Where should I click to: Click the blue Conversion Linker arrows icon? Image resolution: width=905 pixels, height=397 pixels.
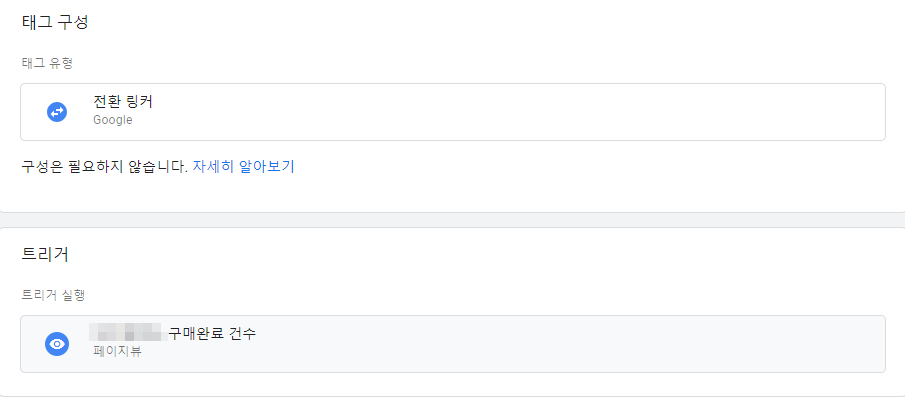tap(57, 112)
